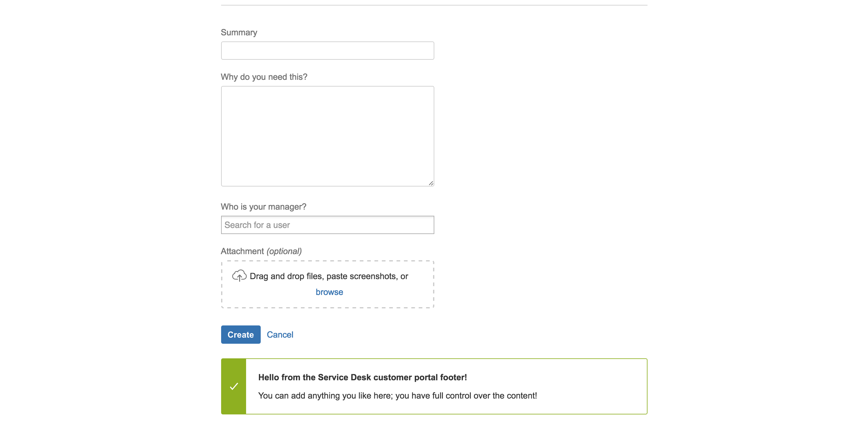Click the 'You can add anything you like' footer text
The height and width of the screenshot is (426, 868).
[x=397, y=396]
